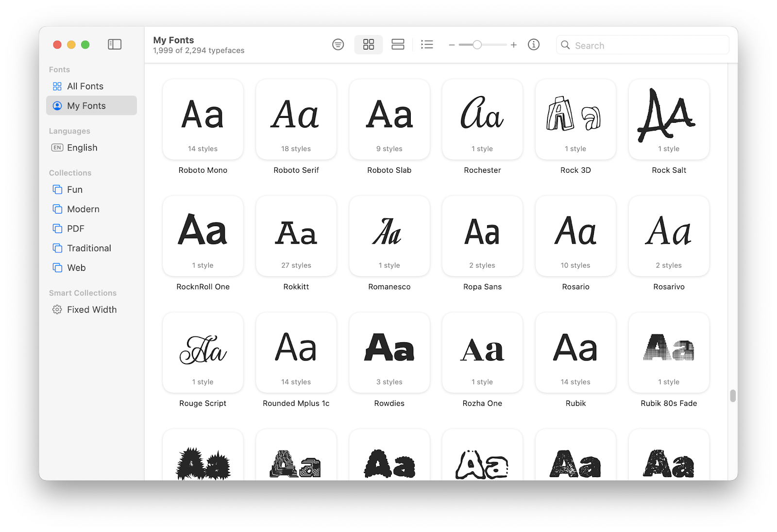Select the English language filter
Image resolution: width=777 pixels, height=532 pixels.
[91, 148]
